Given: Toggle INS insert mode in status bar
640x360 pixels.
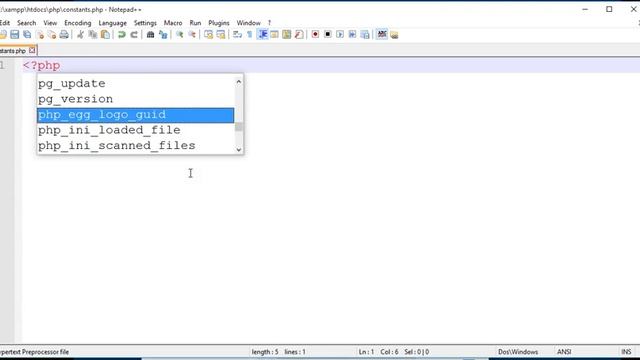Looking at the screenshot, I should pos(626,352).
